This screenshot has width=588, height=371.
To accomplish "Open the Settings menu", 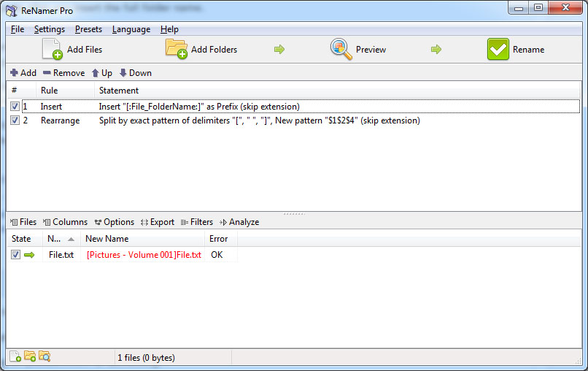I will [50, 29].
